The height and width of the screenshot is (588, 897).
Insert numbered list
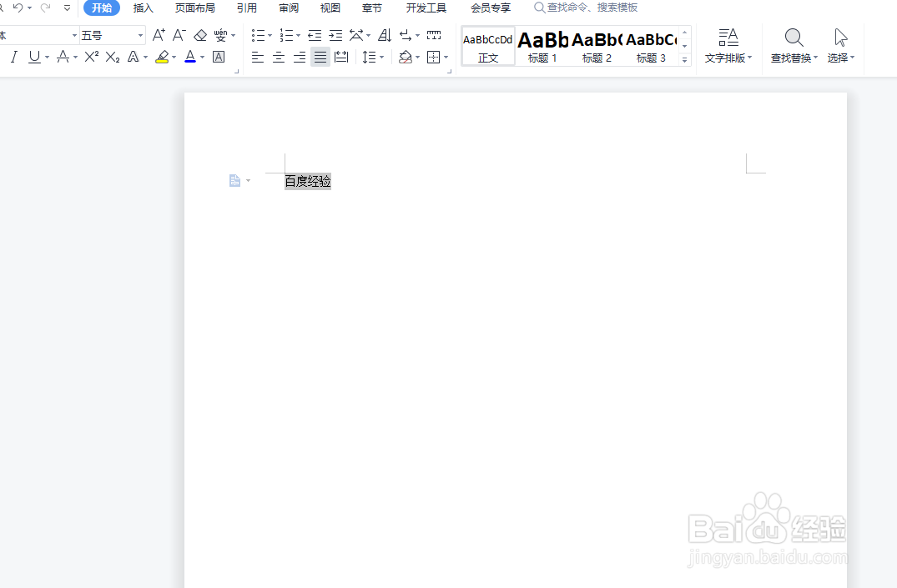(286, 36)
